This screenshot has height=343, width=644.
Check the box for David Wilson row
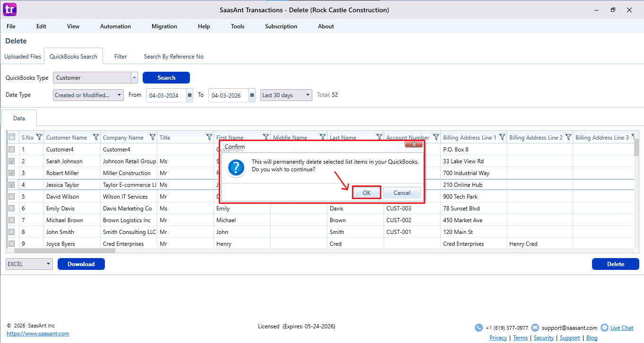tap(12, 197)
